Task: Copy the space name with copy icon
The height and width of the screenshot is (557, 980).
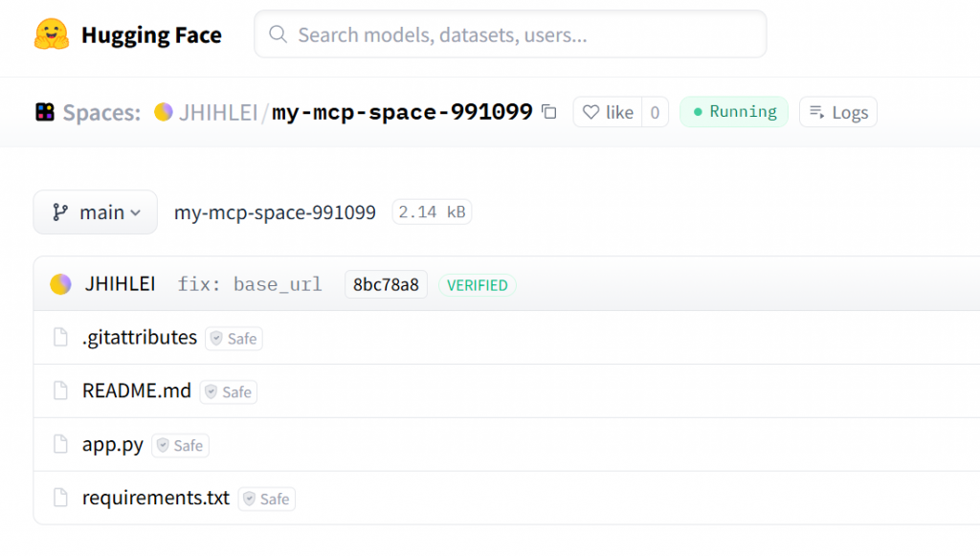Action: click(x=549, y=112)
